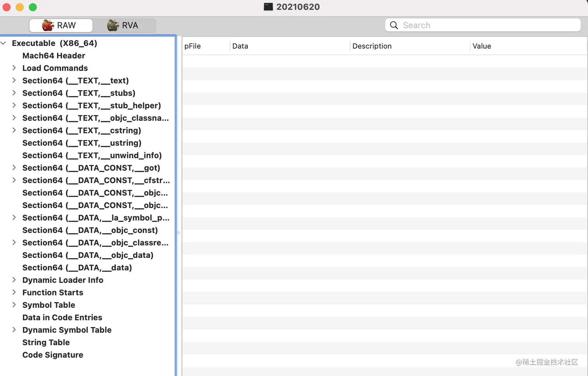This screenshot has width=588, height=376.
Task: Expand Section64 (__TEXT,__stub_helper) node
Action: [x=14, y=105]
